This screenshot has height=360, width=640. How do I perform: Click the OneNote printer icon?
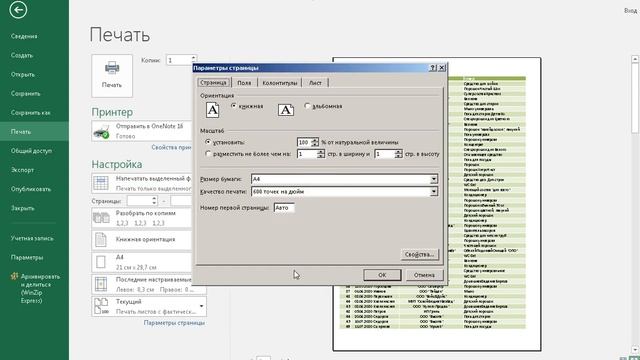click(101, 132)
